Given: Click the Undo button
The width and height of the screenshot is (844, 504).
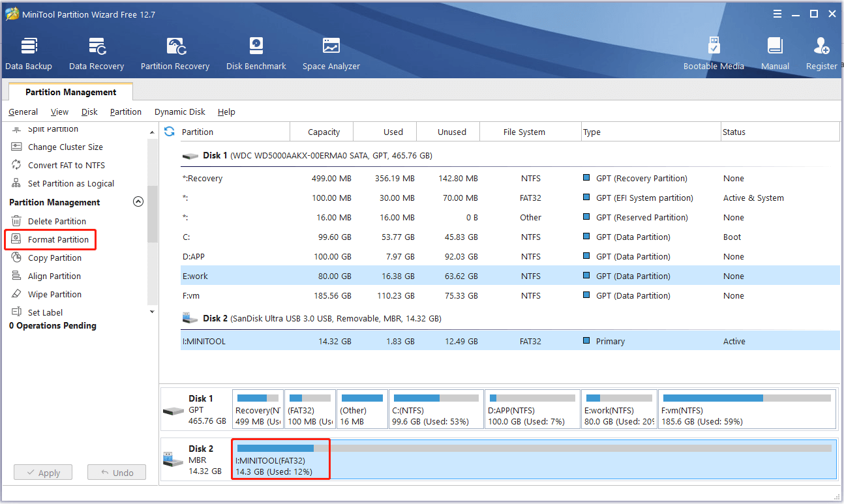Looking at the screenshot, I should click(117, 473).
